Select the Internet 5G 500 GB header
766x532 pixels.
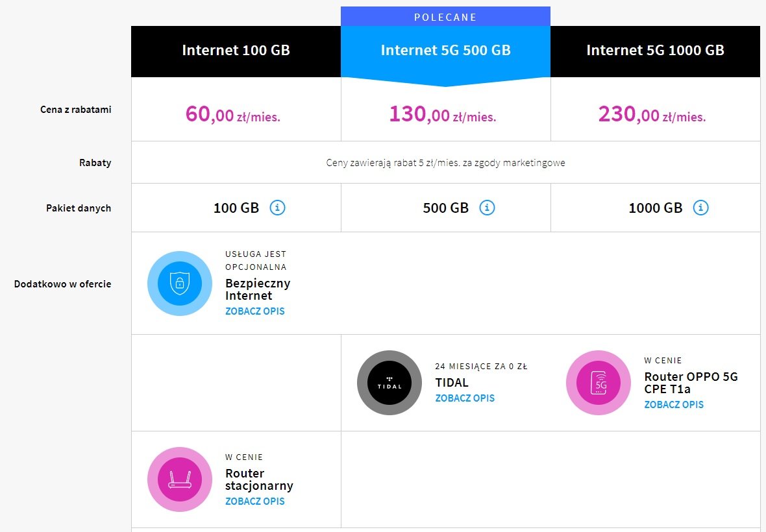click(x=445, y=51)
